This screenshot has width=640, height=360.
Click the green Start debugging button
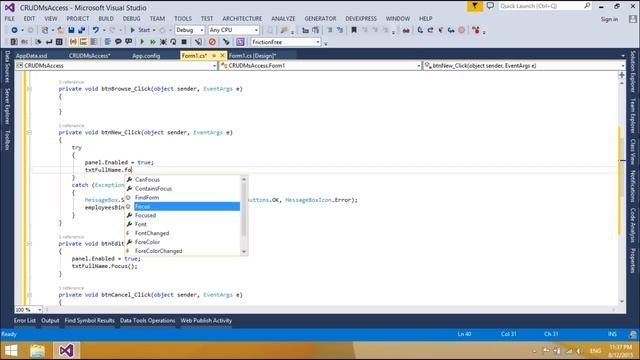coord(140,30)
